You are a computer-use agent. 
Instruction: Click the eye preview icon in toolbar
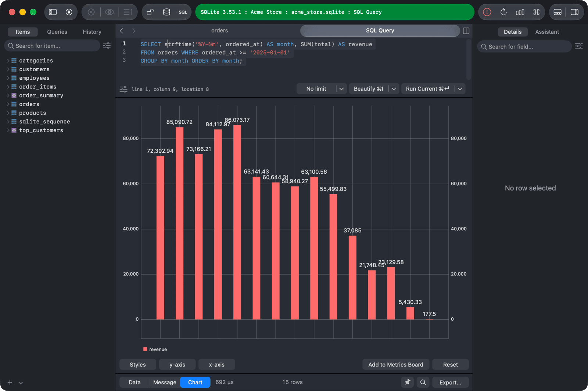(x=109, y=12)
